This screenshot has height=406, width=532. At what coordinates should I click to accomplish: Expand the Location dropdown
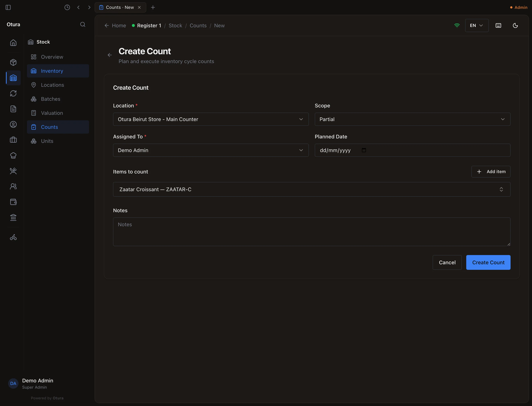tap(211, 119)
